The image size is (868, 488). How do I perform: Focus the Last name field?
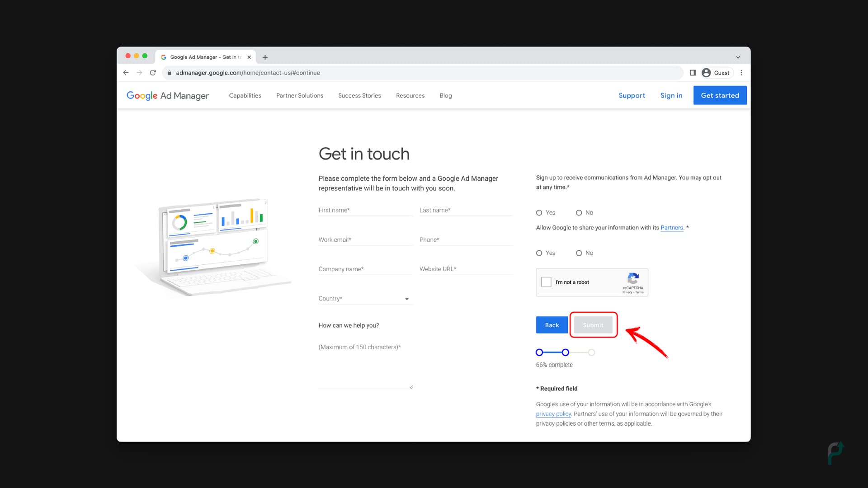(466, 210)
